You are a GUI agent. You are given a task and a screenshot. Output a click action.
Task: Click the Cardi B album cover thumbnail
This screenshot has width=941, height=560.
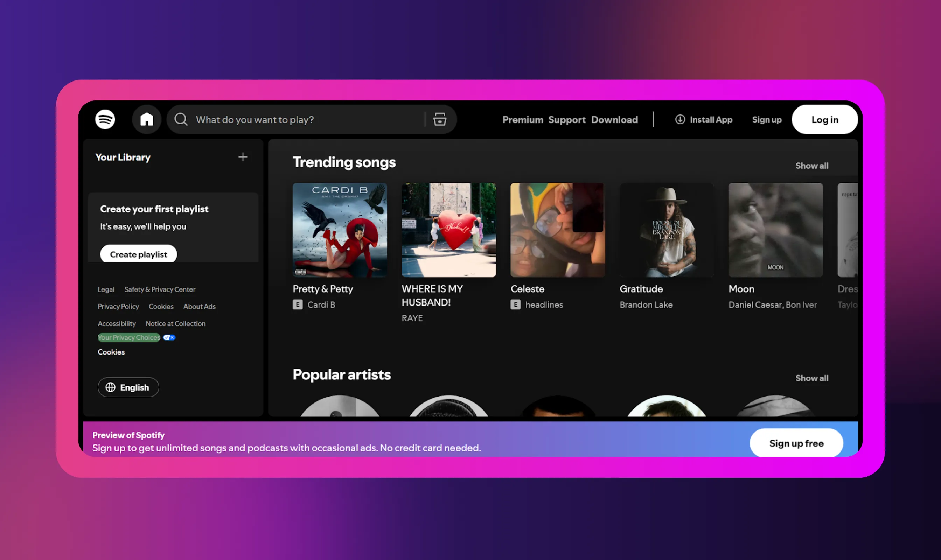(x=340, y=231)
